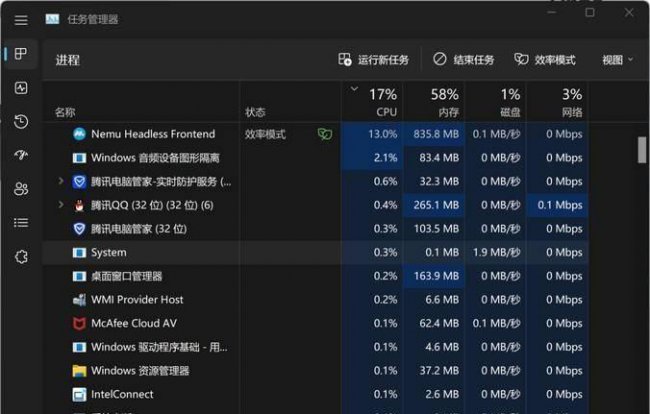Select the IntelConnect process name
This screenshot has width=650, height=414.
[122, 395]
